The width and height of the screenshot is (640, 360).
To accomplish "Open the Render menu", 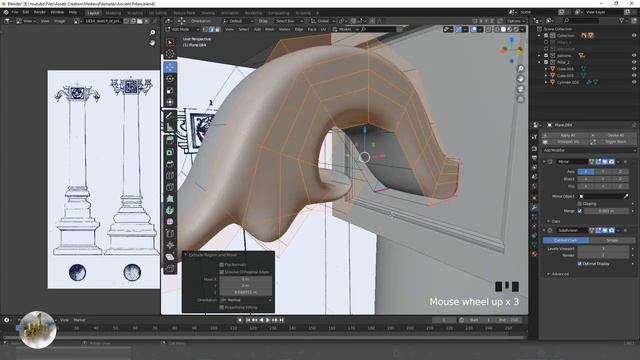I will 40,12.
